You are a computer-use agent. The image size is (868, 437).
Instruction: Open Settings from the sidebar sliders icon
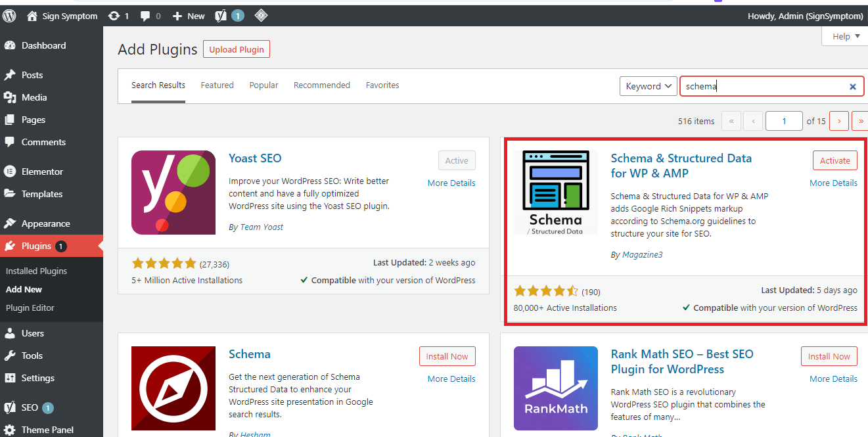coord(10,378)
